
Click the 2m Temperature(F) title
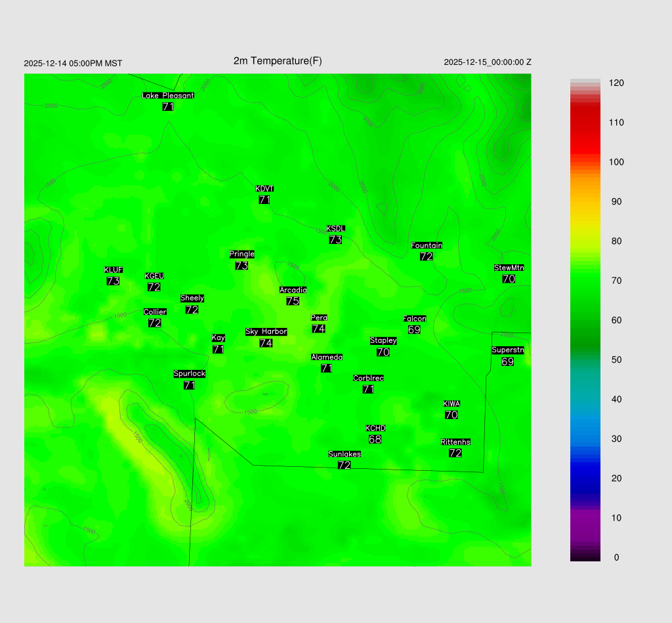pos(278,61)
